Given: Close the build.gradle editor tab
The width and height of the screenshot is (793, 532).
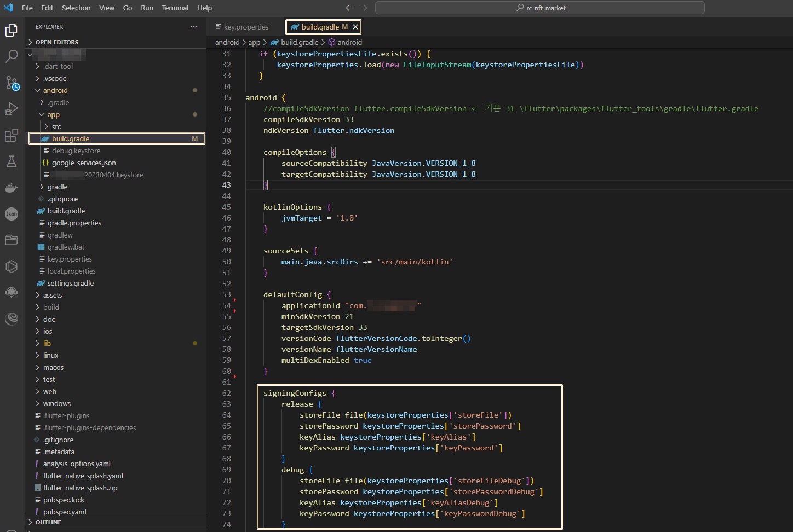Looking at the screenshot, I should pos(355,27).
